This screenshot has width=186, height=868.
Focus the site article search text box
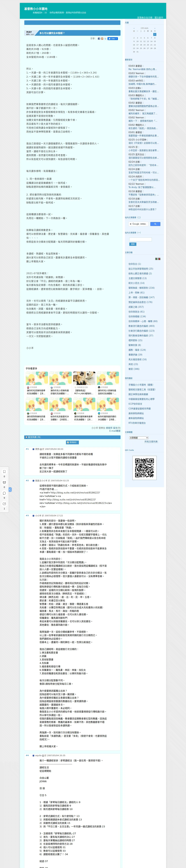[x=140, y=239]
